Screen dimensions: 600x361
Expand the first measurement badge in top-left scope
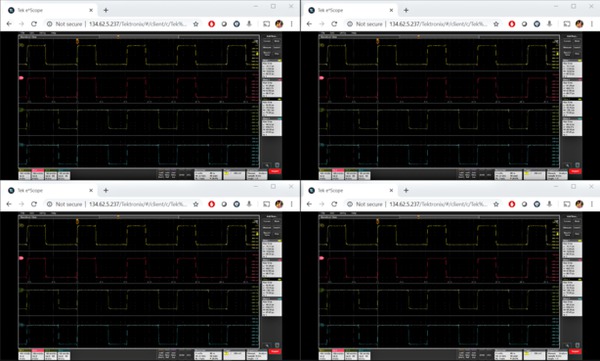click(x=272, y=69)
